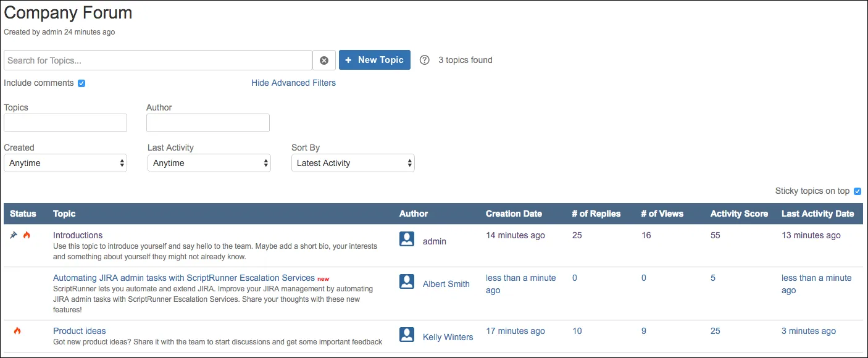
Task: Toggle the Sticky topics on top checkbox
Action: [858, 191]
